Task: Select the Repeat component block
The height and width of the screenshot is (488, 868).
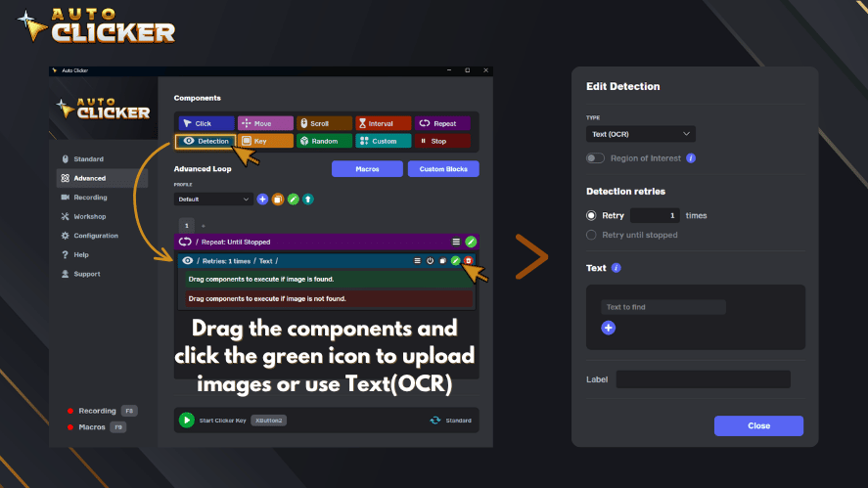Action: tap(442, 123)
